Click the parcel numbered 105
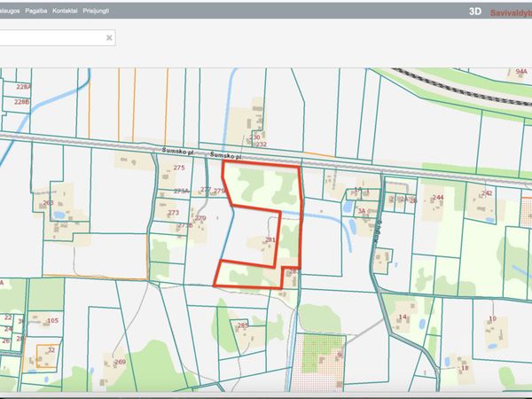The height and width of the screenshot is (399, 532). click(x=52, y=320)
